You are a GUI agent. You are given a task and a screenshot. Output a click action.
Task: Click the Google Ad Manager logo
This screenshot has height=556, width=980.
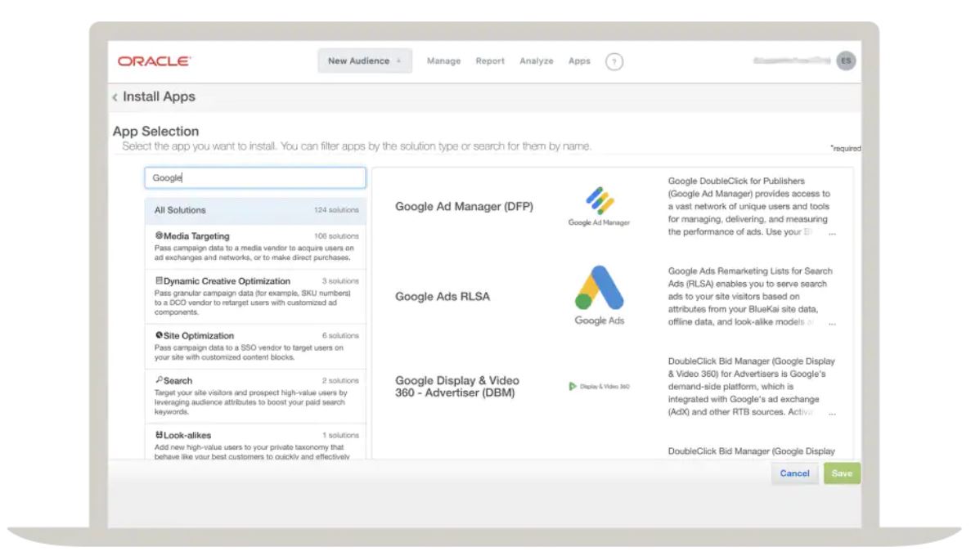pos(599,206)
